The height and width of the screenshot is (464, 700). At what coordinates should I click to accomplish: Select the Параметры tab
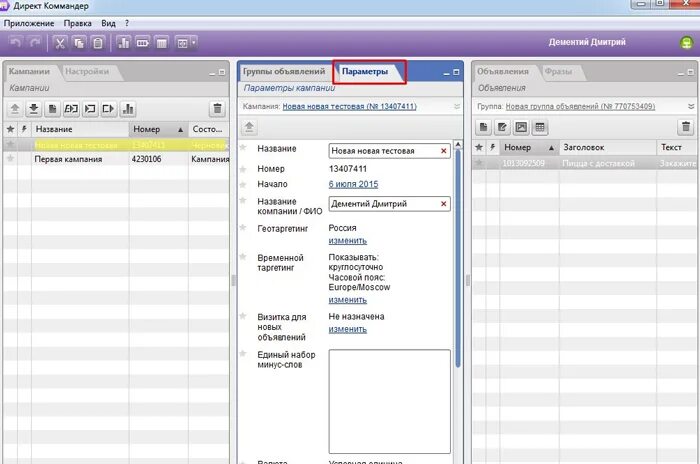[365, 71]
